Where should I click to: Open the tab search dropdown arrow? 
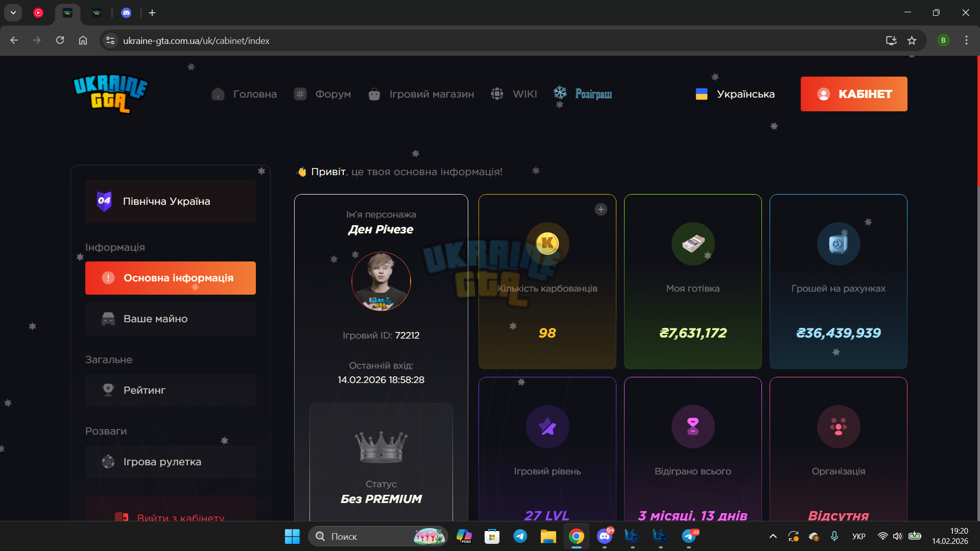13,13
